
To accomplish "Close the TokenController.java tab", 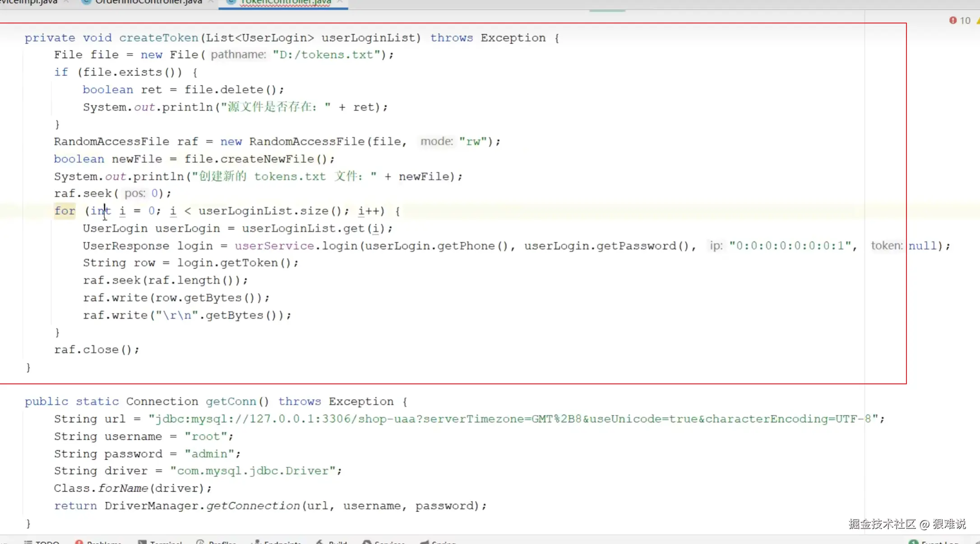I will click(x=340, y=2).
